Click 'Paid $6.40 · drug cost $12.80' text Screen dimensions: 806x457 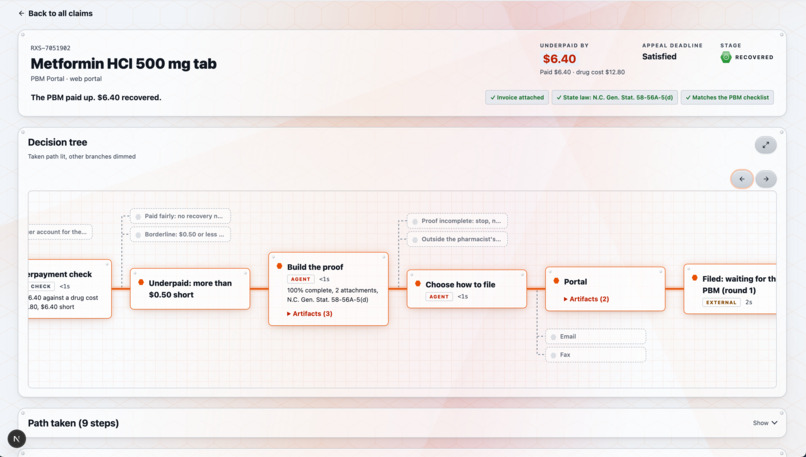click(582, 72)
